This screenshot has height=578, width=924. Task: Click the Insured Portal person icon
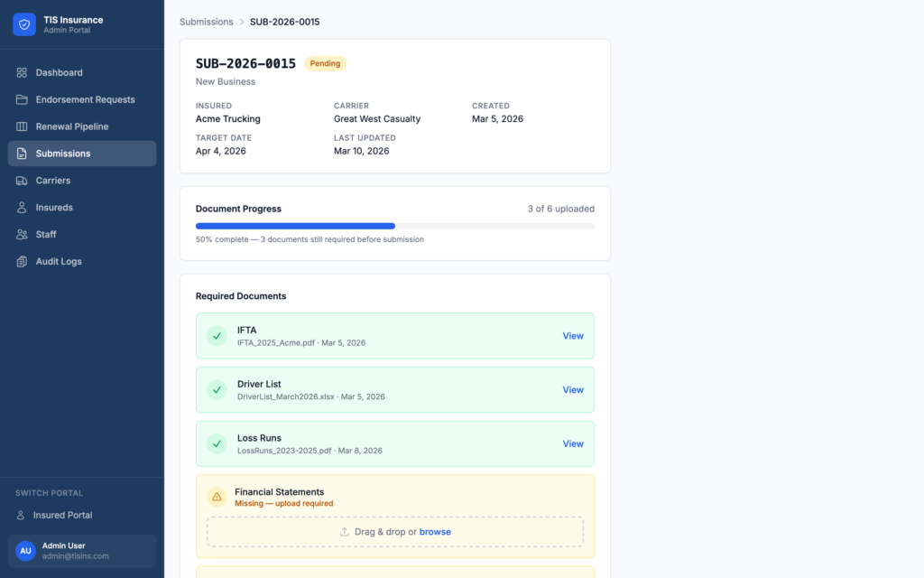[21, 515]
